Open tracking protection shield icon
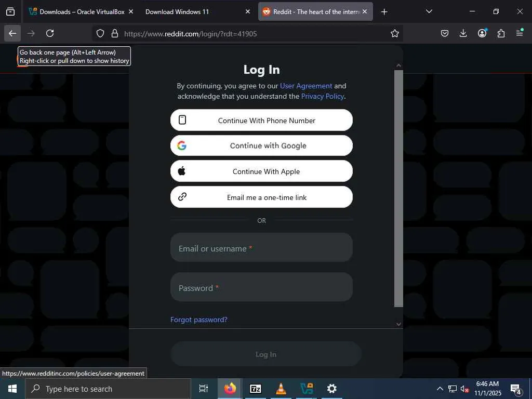Screen dimensions: 532x399 [100, 34]
